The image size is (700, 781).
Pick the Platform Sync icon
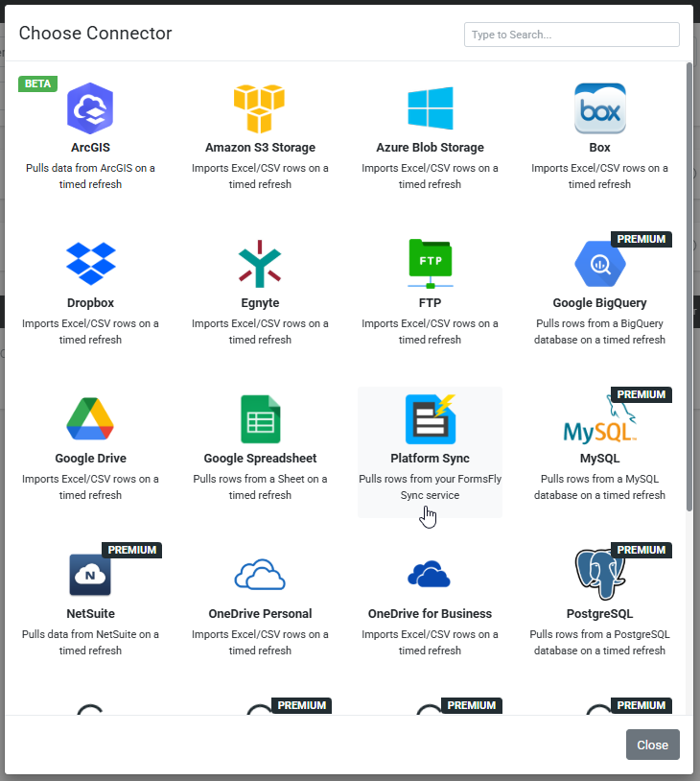(431, 419)
